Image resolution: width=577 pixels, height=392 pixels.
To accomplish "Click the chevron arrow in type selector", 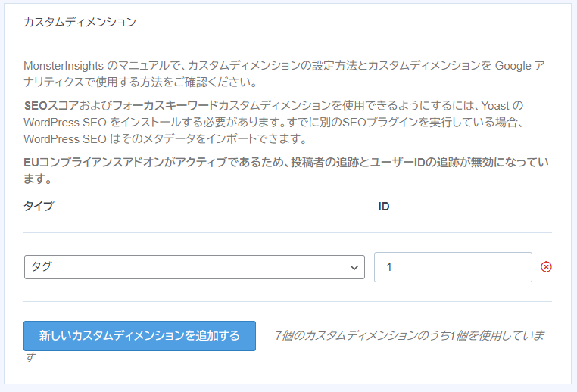I will tap(354, 267).
